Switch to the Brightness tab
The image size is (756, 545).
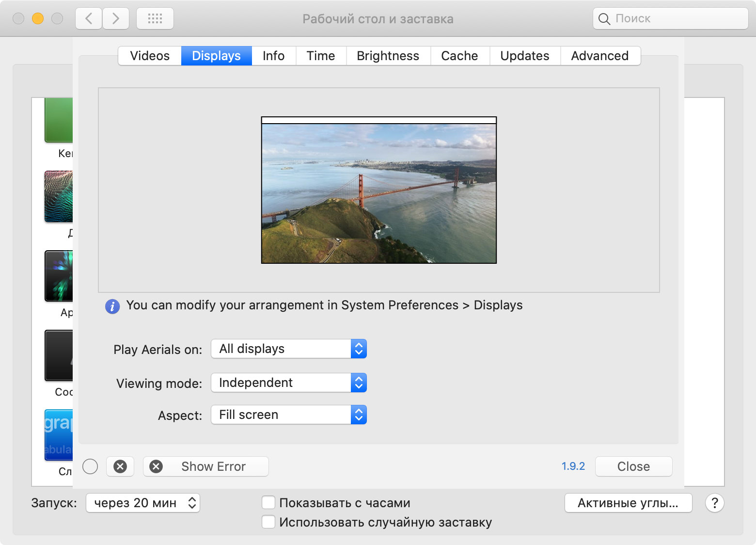point(388,56)
